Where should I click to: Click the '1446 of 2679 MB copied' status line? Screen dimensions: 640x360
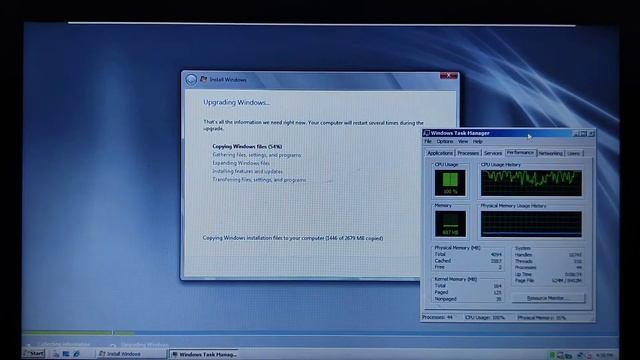pyautogui.click(x=293, y=238)
